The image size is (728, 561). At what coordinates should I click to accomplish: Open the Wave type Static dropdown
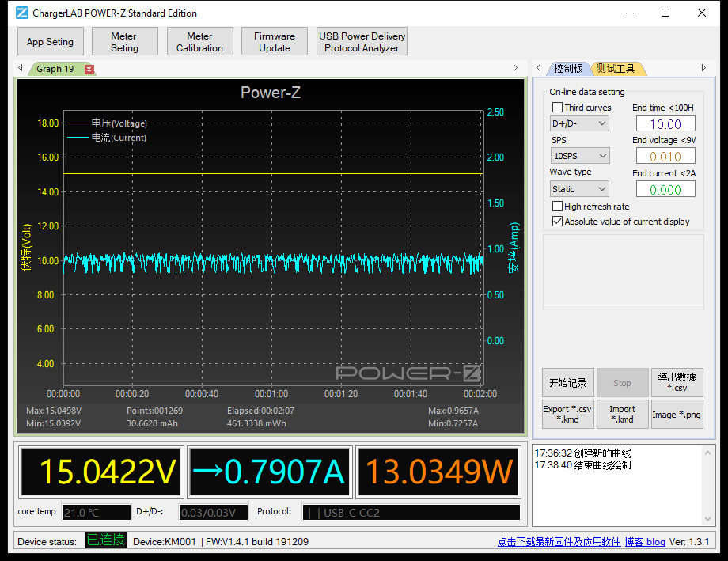click(x=579, y=189)
